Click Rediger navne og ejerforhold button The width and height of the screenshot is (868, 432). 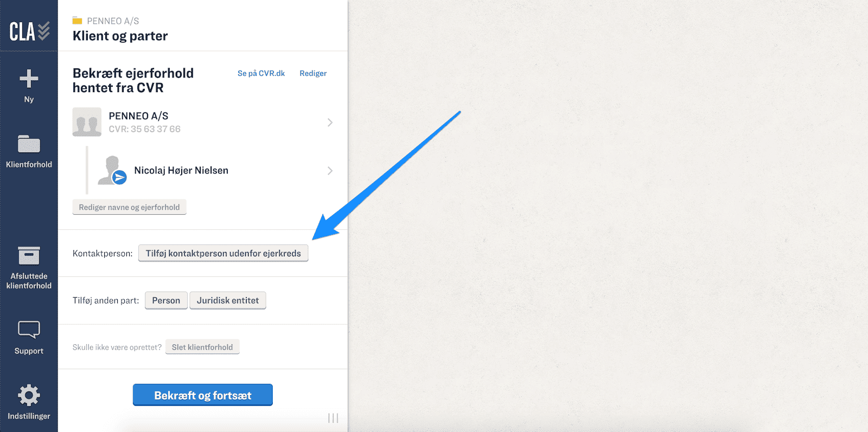pyautogui.click(x=129, y=207)
